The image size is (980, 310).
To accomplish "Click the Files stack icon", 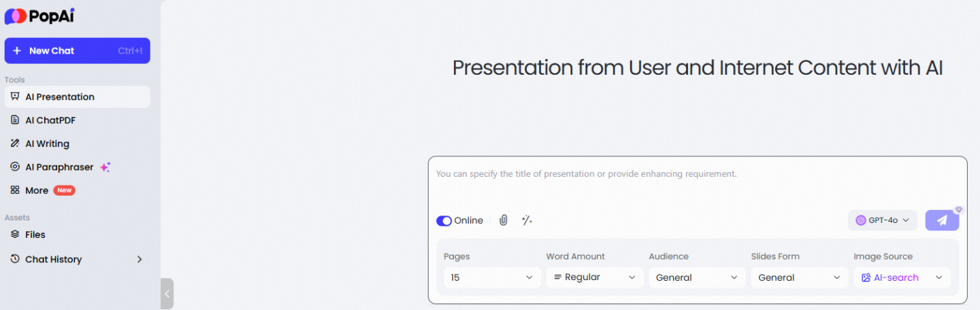I will point(15,235).
